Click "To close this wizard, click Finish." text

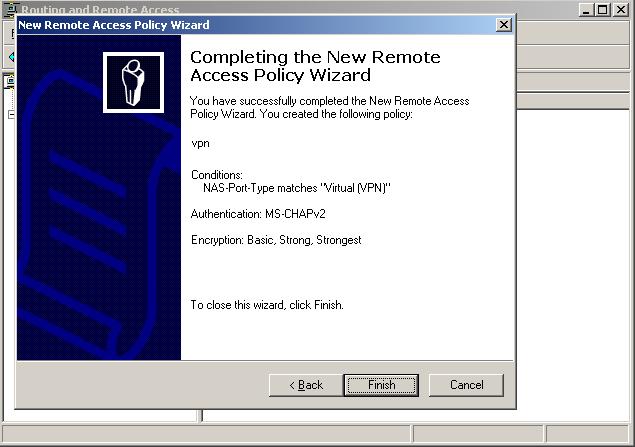pyautogui.click(x=267, y=305)
